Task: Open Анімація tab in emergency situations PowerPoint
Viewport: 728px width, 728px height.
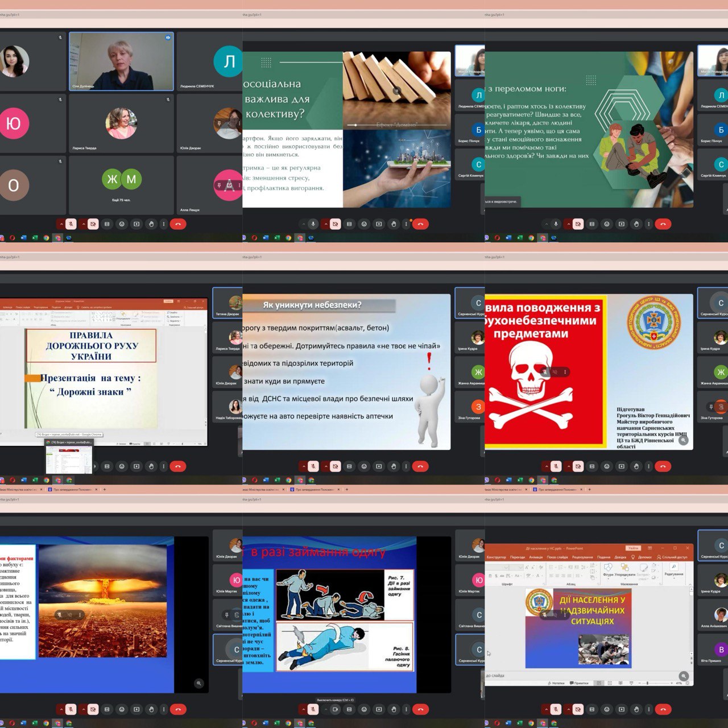Action: [536, 557]
